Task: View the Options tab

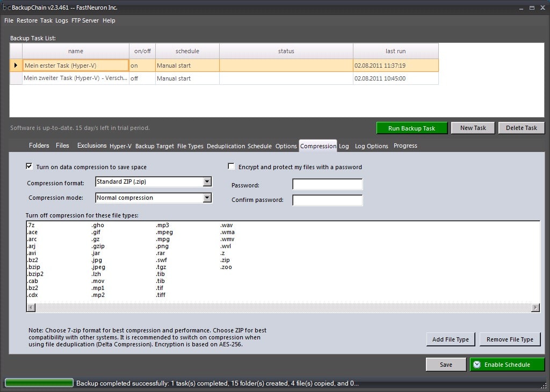Action: tap(286, 146)
